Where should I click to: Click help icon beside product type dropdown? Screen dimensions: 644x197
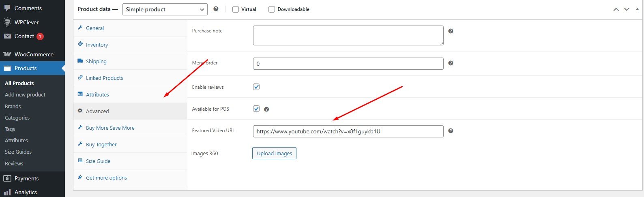click(216, 9)
